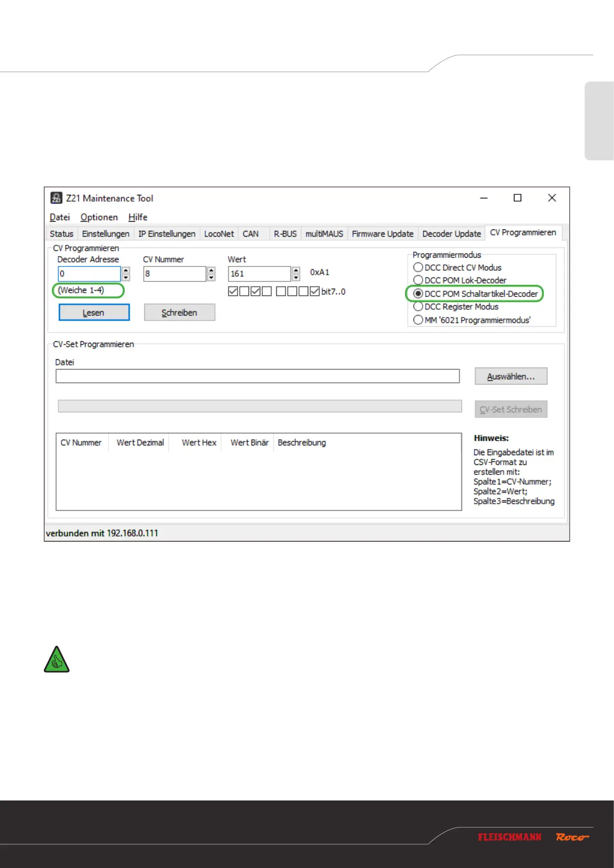Decrease CV Nummer with down arrow
The width and height of the screenshot is (614, 868).
coord(211,277)
